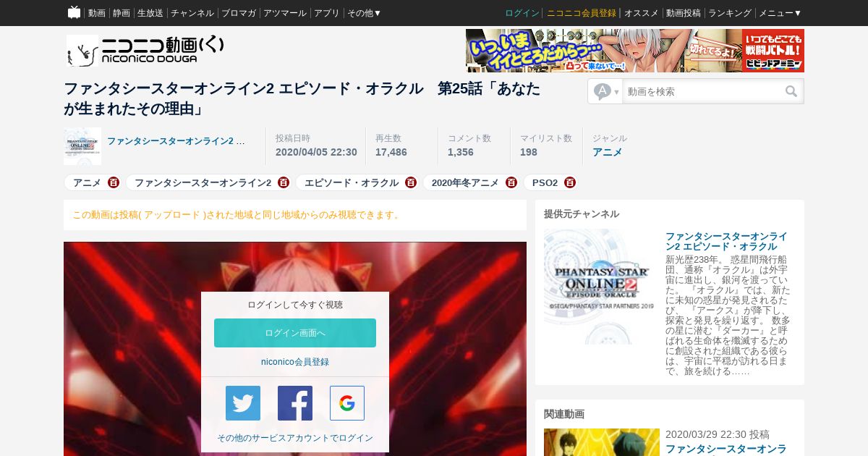Screen dimensions: 868x456
Task: Click the ログイン link in top bar
Action: click(x=522, y=13)
